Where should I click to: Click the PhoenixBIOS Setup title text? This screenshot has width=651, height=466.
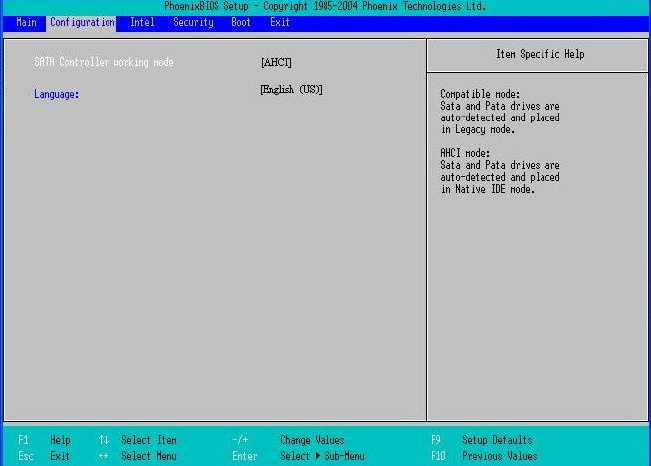tap(325, 6)
